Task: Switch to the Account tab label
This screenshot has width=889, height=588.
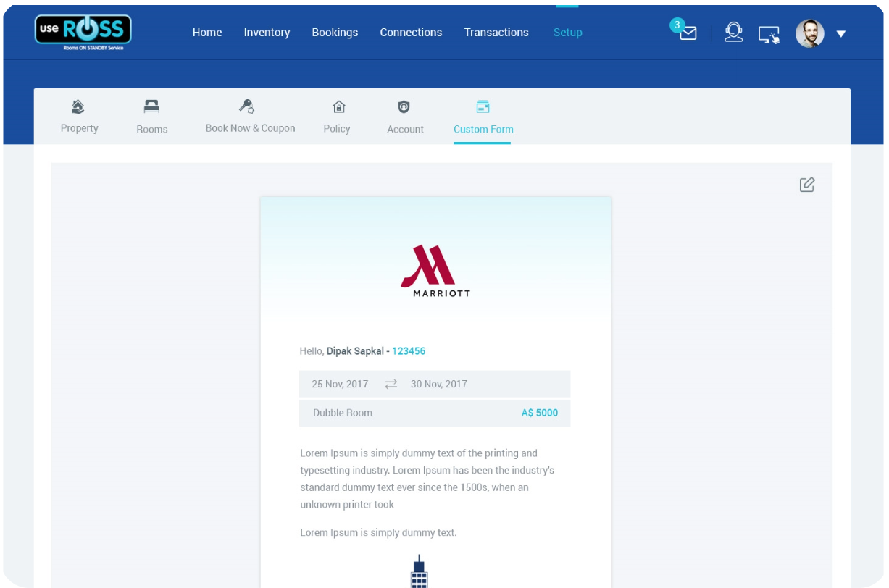Action: tap(405, 129)
